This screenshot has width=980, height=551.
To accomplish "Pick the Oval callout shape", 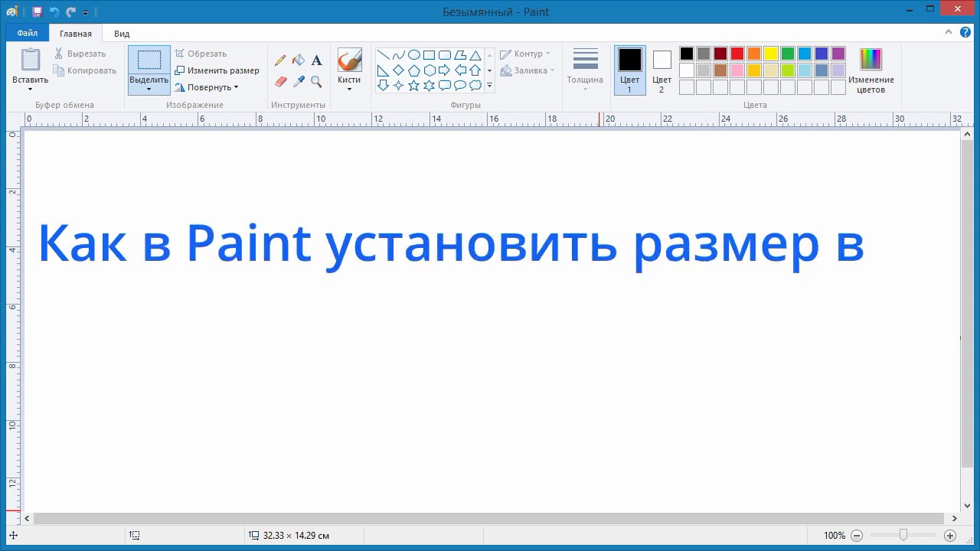I will point(459,86).
